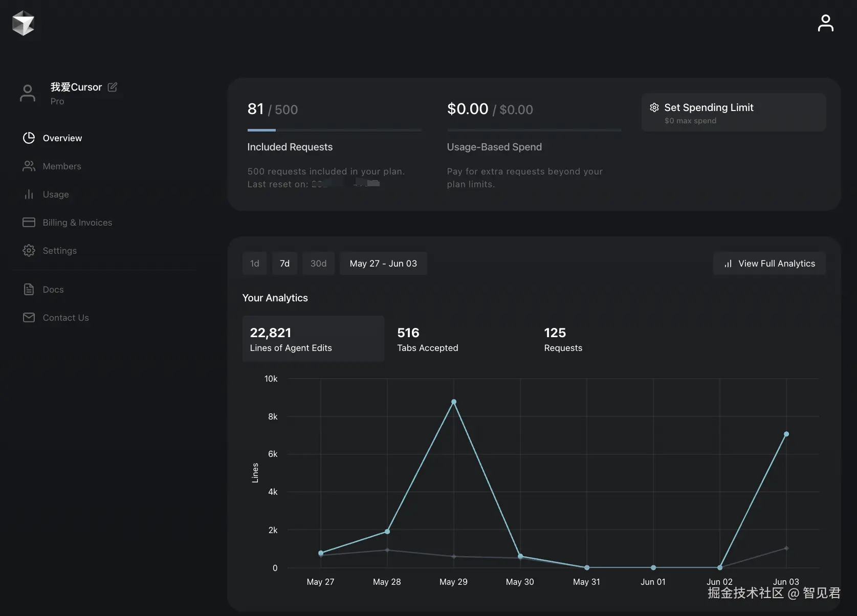Select the 1d time range

[254, 263]
